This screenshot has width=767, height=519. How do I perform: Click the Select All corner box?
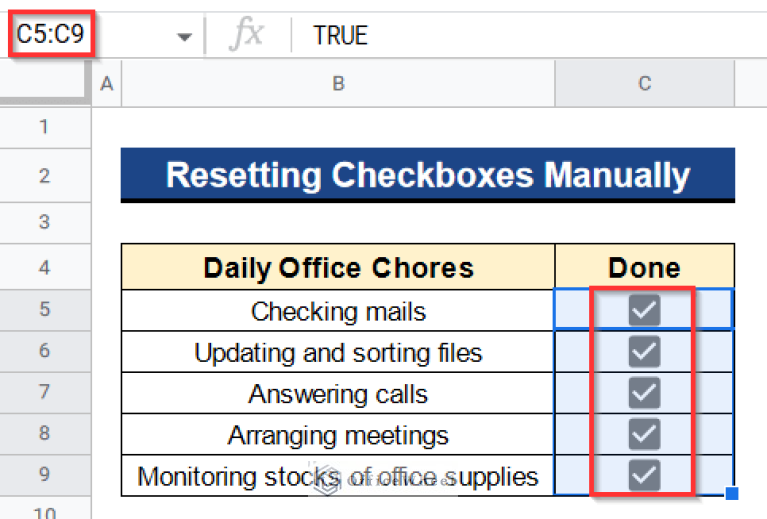click(x=44, y=84)
